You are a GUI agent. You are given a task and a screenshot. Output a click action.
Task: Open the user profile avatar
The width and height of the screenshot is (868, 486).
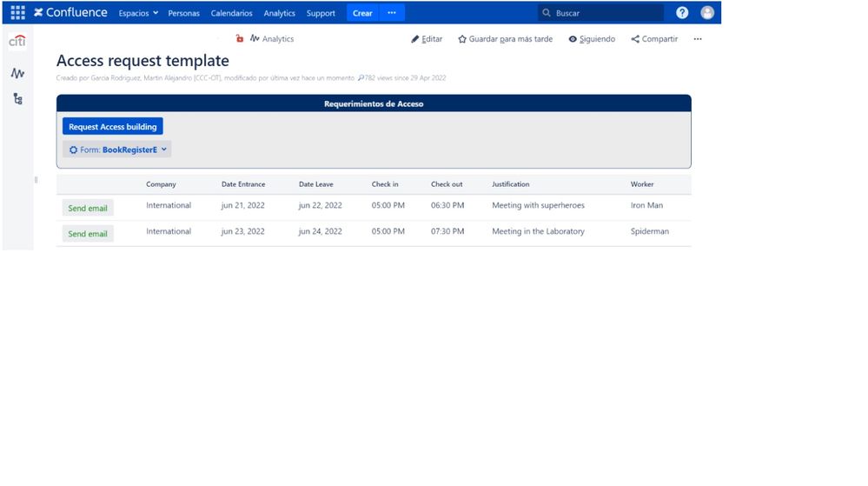(707, 13)
